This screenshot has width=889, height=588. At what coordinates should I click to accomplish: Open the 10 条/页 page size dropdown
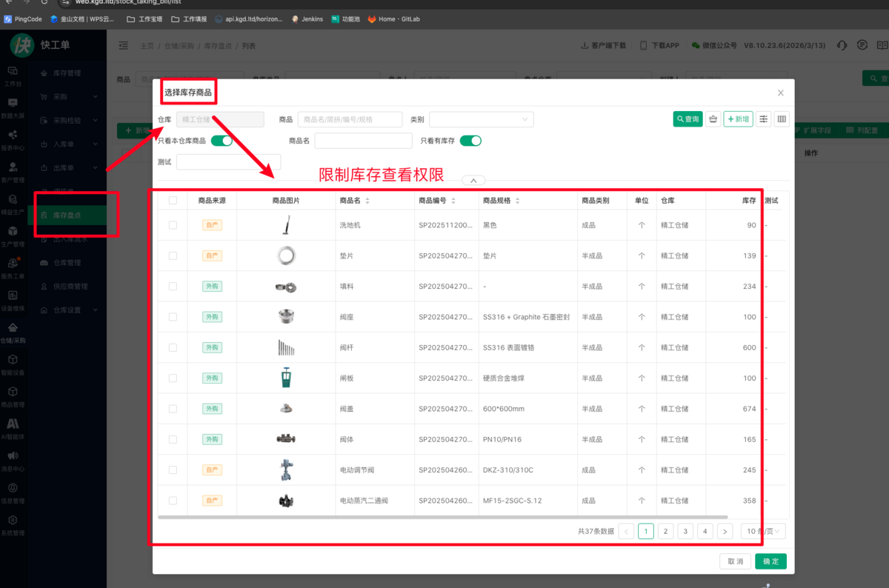[764, 531]
